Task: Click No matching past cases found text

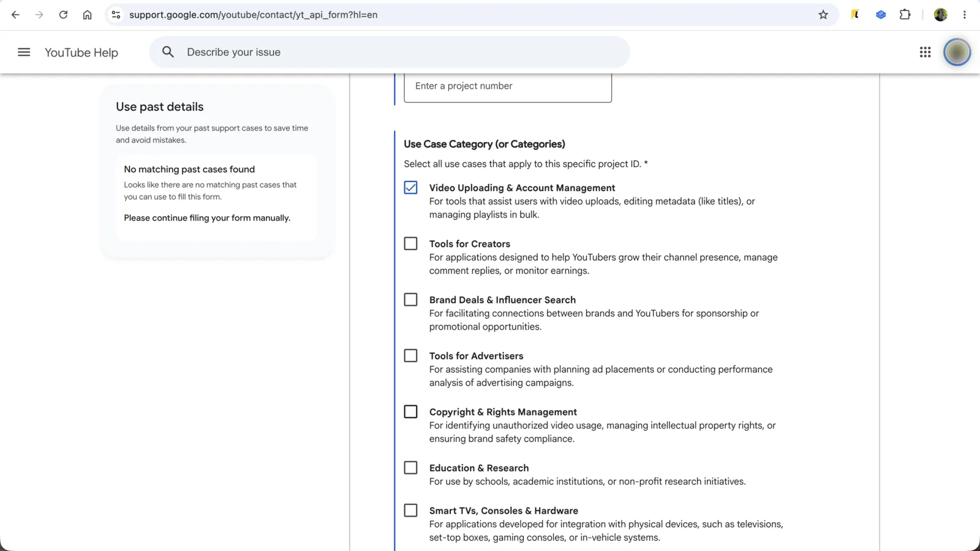Action: point(189,169)
